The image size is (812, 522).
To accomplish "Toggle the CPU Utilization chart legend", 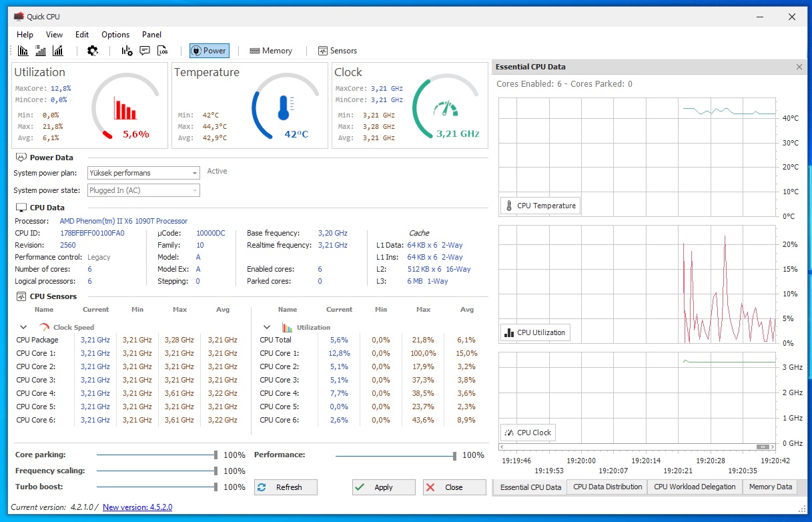I will click(536, 332).
